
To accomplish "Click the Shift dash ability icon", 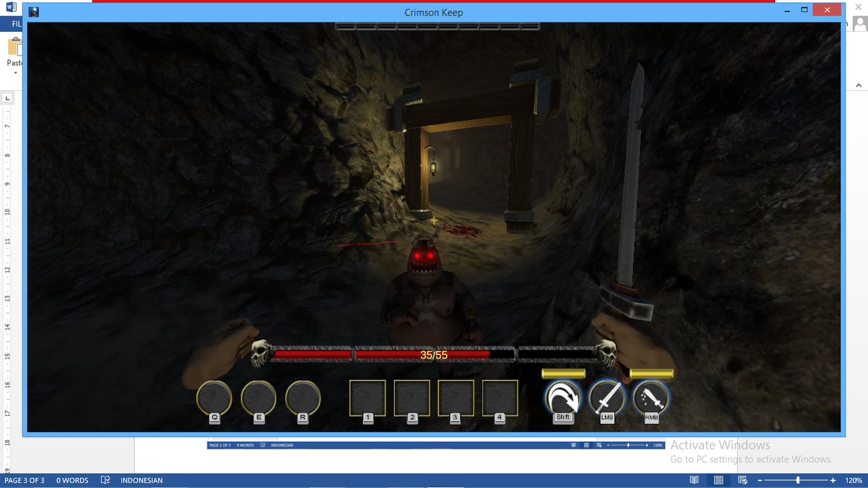I will (563, 398).
